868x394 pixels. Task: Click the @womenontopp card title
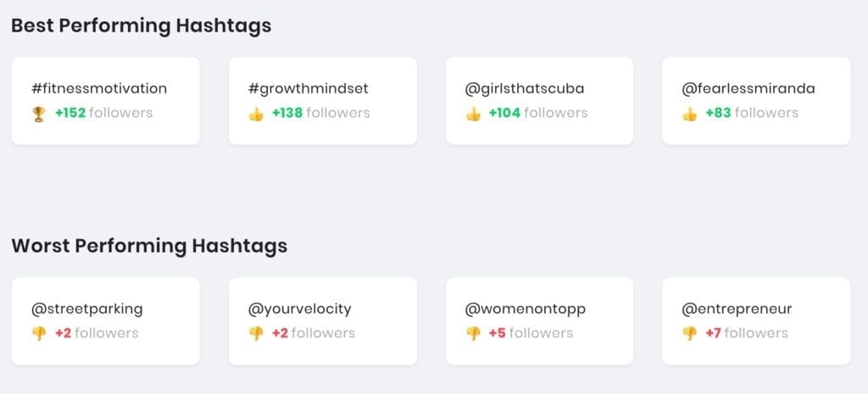526,308
